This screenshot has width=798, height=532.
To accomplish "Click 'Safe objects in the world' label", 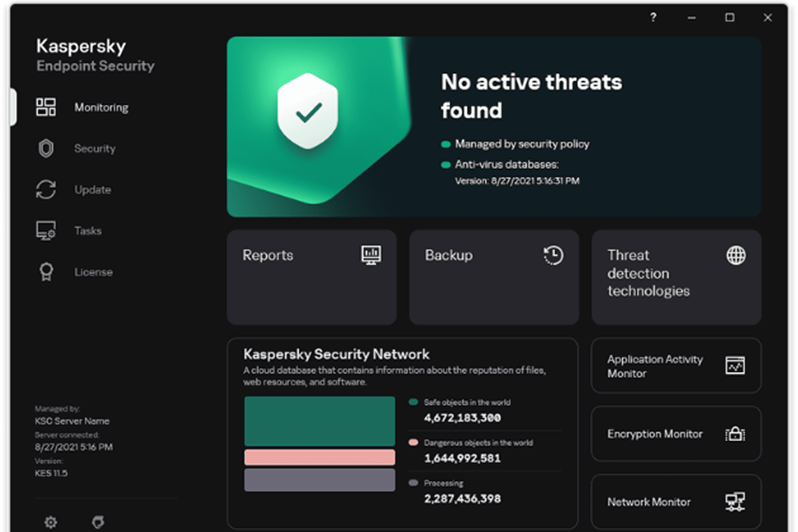I will point(467,402).
